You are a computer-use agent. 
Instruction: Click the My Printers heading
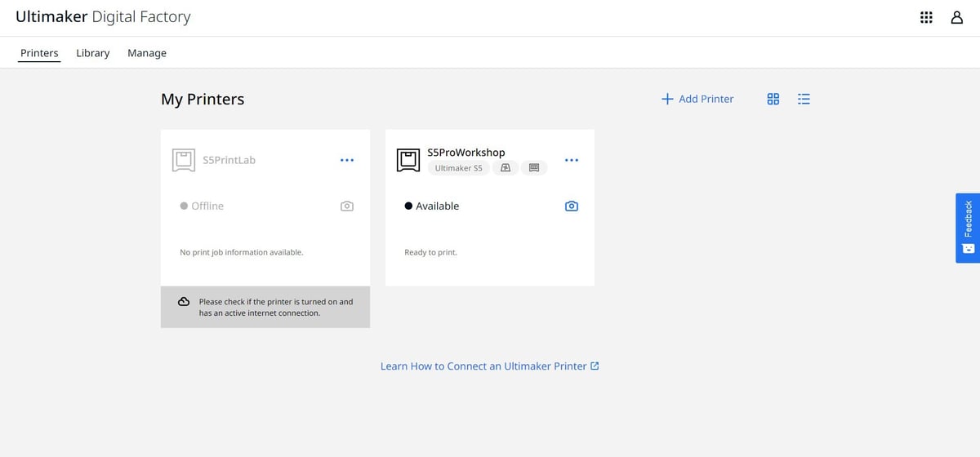point(203,100)
